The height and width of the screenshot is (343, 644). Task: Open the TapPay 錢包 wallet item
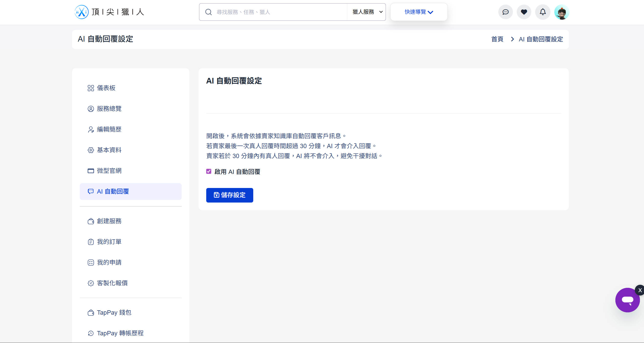[x=114, y=313]
